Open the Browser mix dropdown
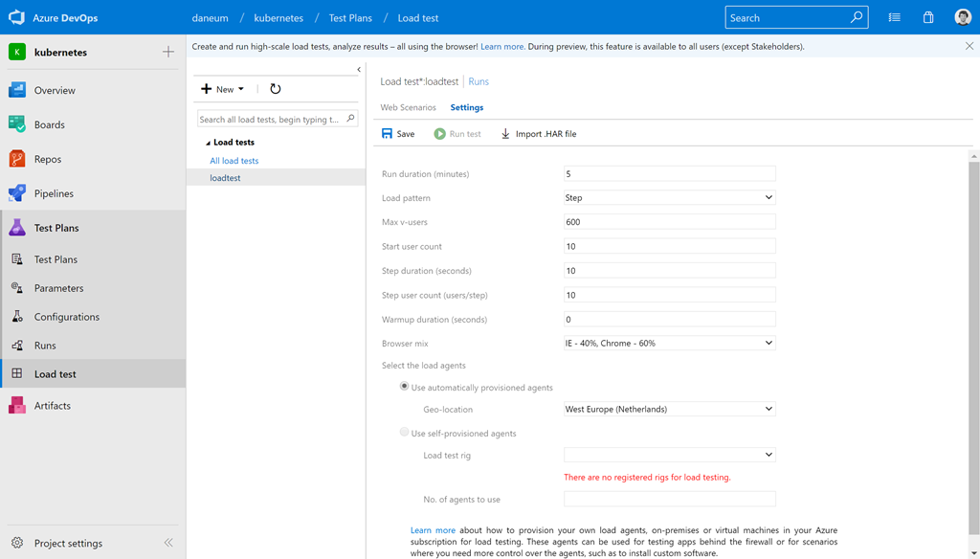 [669, 343]
